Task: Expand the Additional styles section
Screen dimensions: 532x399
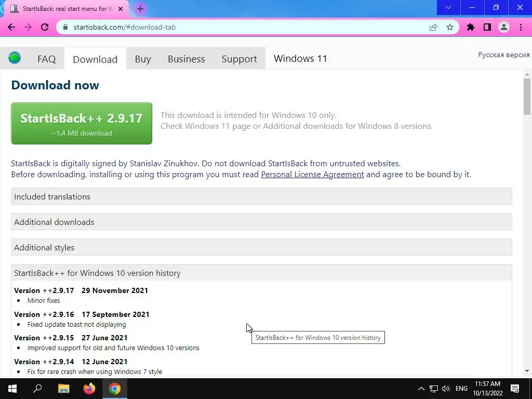Action: (x=261, y=247)
